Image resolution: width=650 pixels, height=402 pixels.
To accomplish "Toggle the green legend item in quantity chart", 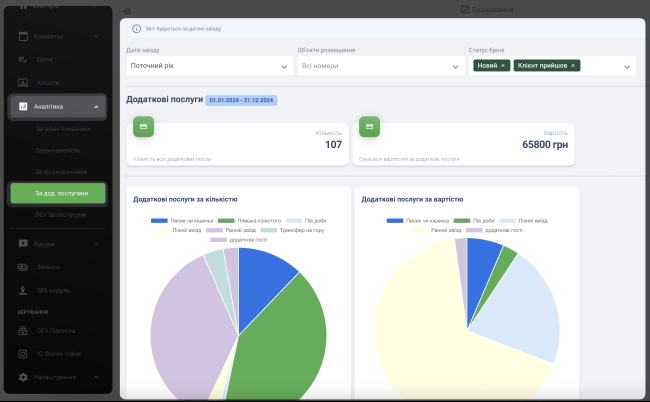I will 226,221.
